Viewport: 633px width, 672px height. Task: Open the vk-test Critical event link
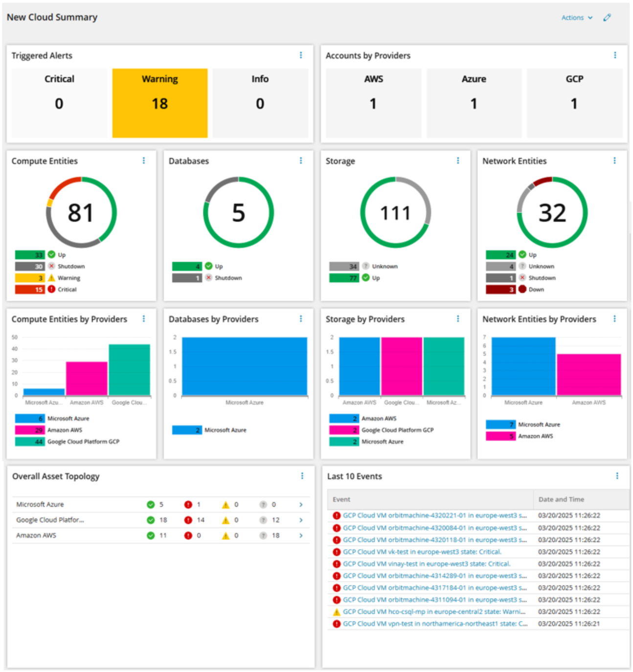[x=422, y=552]
